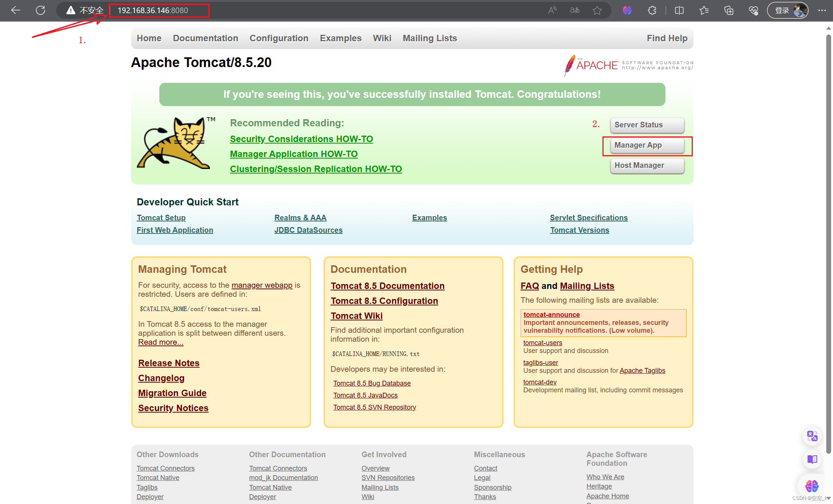Viewport: 833px width, 504px height.
Task: Open Examples link in Developer Quick Start
Action: [x=430, y=218]
